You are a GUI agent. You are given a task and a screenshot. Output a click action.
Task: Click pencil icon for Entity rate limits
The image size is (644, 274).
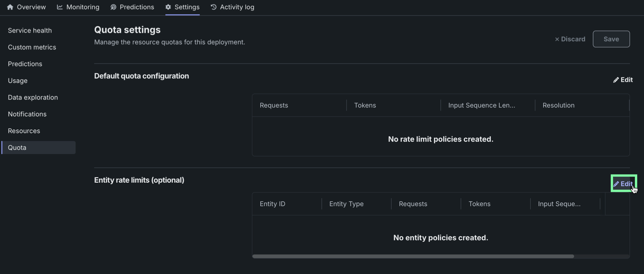coord(616,184)
